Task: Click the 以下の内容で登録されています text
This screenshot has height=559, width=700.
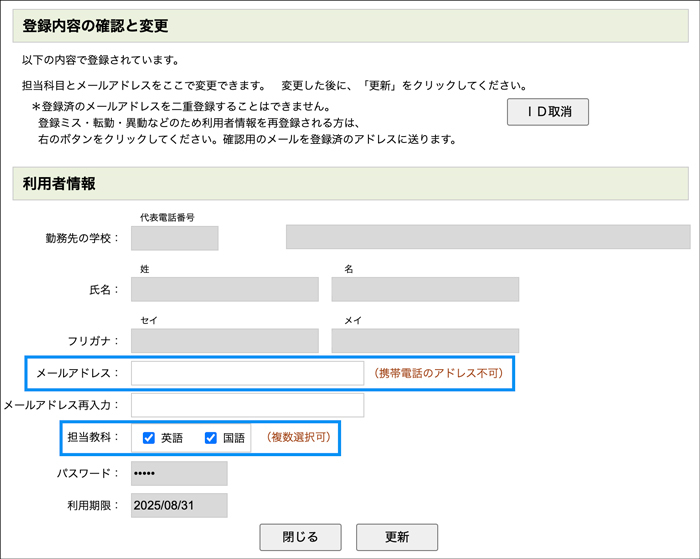Action: [x=100, y=60]
